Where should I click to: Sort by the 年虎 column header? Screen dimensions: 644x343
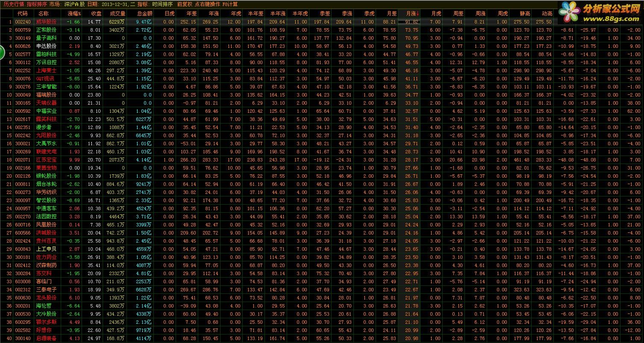235,14
